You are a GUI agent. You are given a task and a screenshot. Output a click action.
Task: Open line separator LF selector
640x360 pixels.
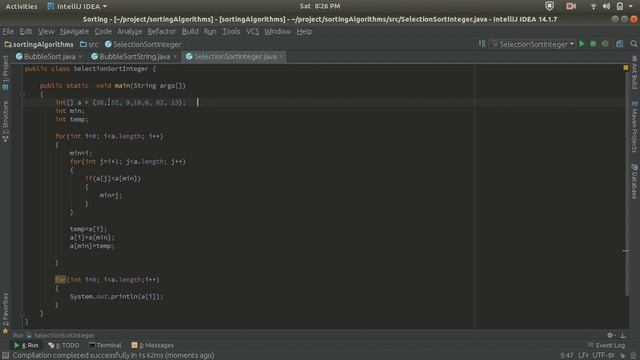(583, 356)
